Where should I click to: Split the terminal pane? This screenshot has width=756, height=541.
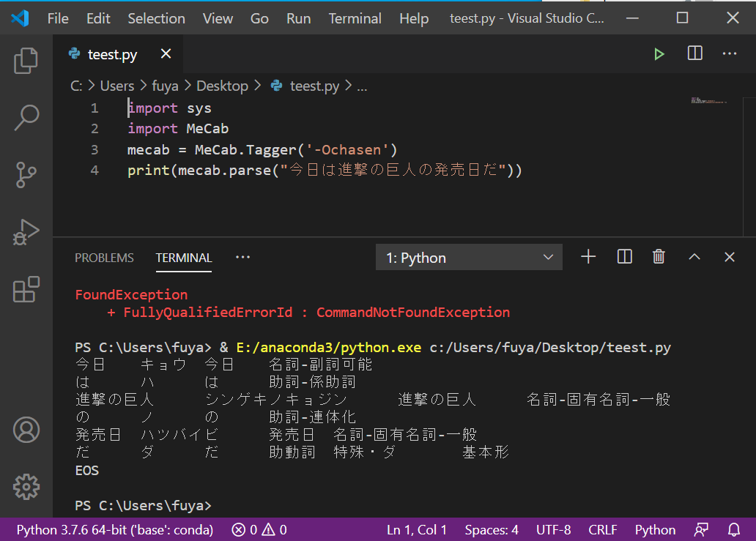[x=624, y=257]
